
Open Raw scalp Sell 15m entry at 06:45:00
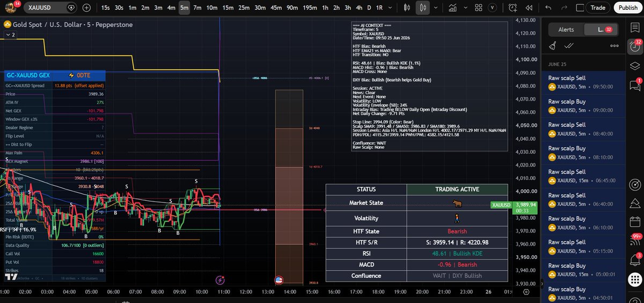pyautogui.click(x=583, y=176)
